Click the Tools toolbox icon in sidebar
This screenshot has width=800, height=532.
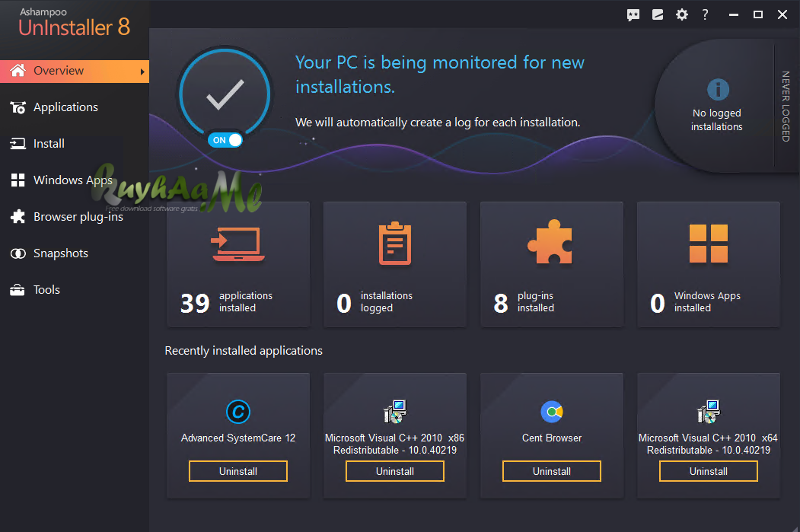18,290
